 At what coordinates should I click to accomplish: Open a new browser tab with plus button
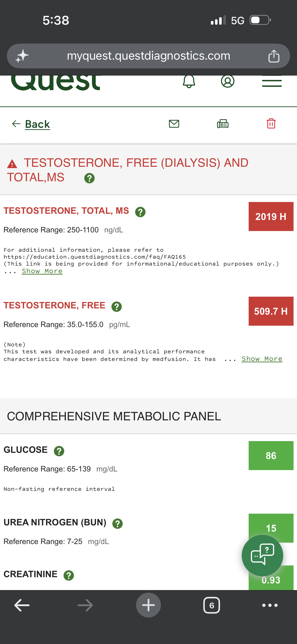click(148, 605)
